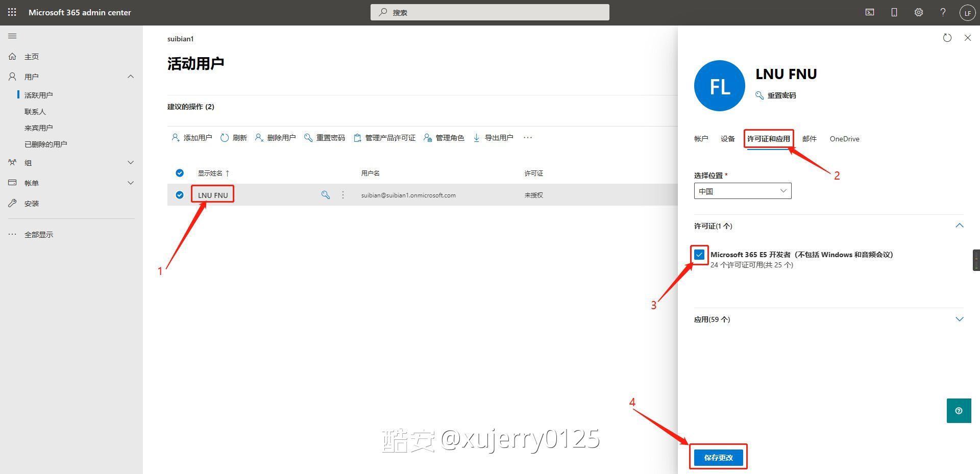Screen dimensions: 980x474
Task: Collapse the 许可证(1 个) section
Action: pos(959,226)
